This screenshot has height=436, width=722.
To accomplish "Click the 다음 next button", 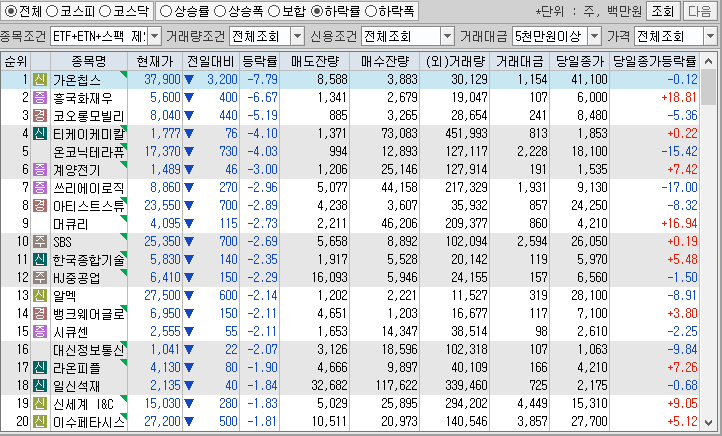I will [699, 11].
